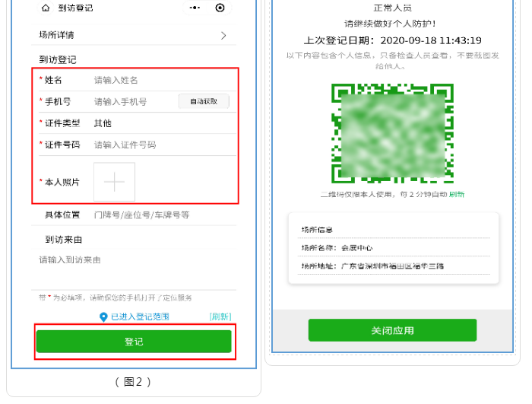Select the 场所地址 address row
This screenshot has height=404, width=532.
pyautogui.click(x=394, y=266)
